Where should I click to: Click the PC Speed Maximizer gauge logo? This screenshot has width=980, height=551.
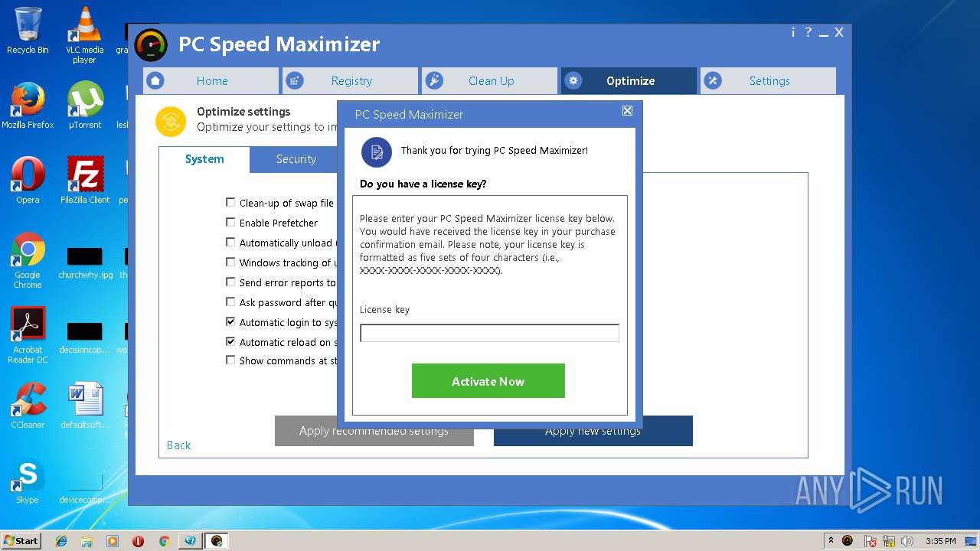151,44
